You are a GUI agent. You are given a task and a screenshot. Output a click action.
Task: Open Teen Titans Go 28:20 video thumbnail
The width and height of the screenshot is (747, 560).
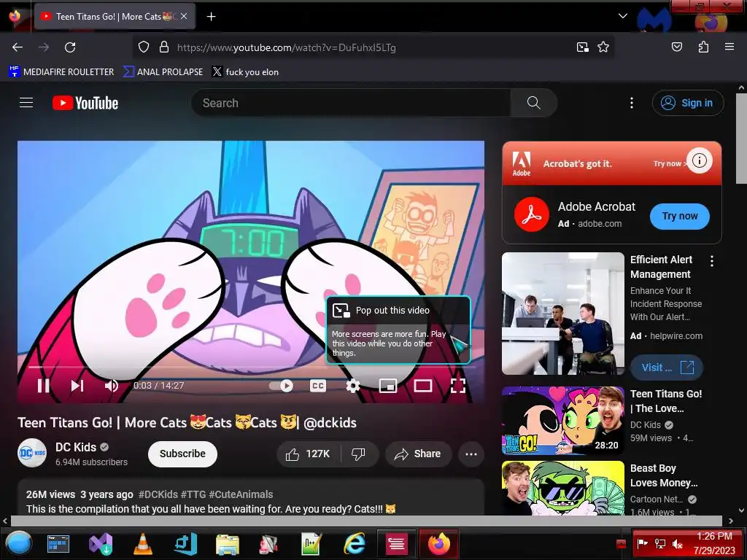click(563, 421)
